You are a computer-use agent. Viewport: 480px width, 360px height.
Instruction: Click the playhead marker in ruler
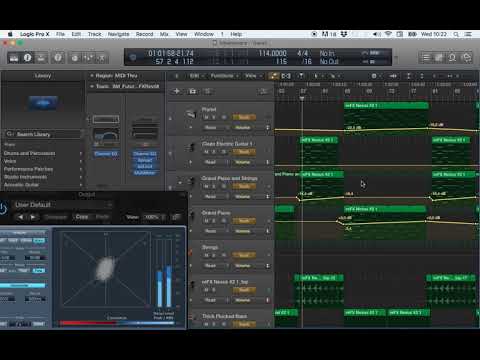coord(302,98)
